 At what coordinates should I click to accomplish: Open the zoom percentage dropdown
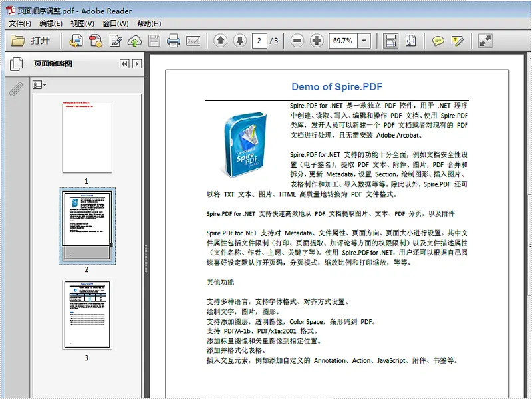[363, 41]
